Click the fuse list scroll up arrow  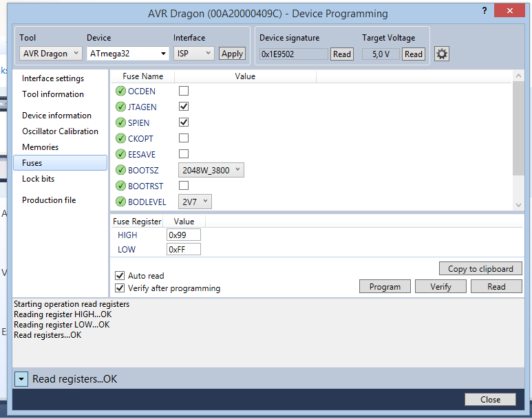tap(518, 76)
